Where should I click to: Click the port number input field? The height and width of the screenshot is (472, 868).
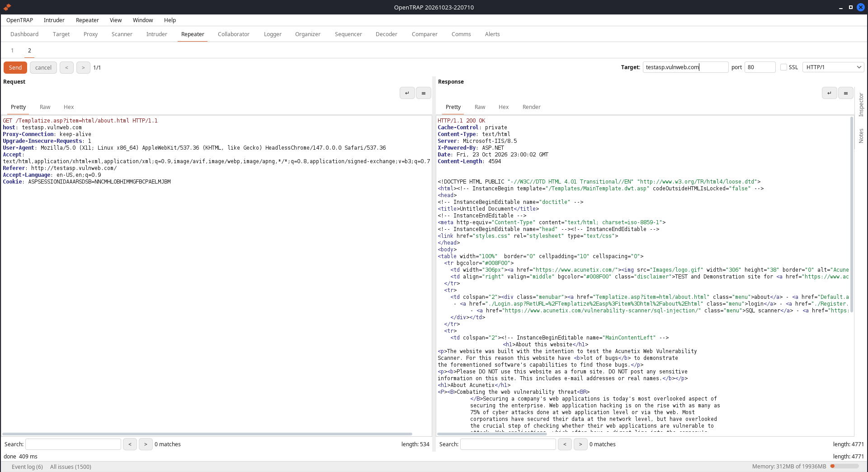point(760,67)
